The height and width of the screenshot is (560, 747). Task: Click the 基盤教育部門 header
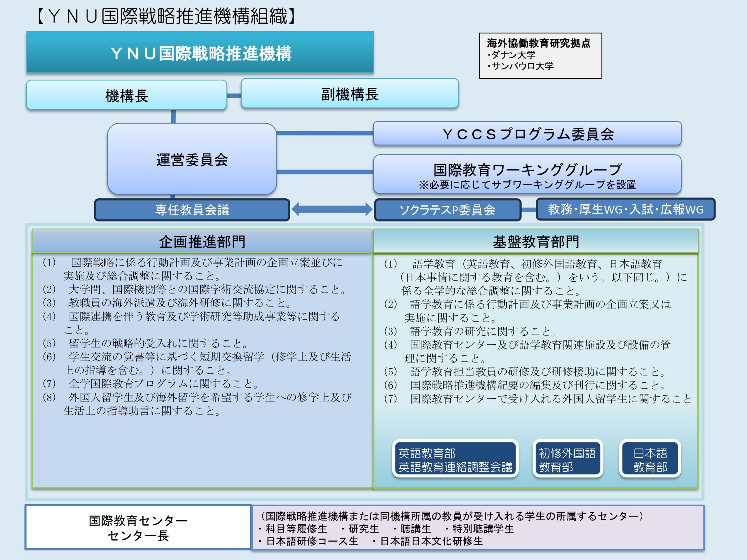coord(536,241)
